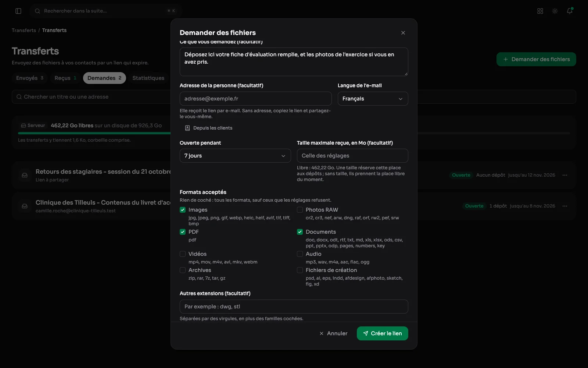588x368 pixels.
Task: Focus the Adresse de la personne field
Action: 255,99
